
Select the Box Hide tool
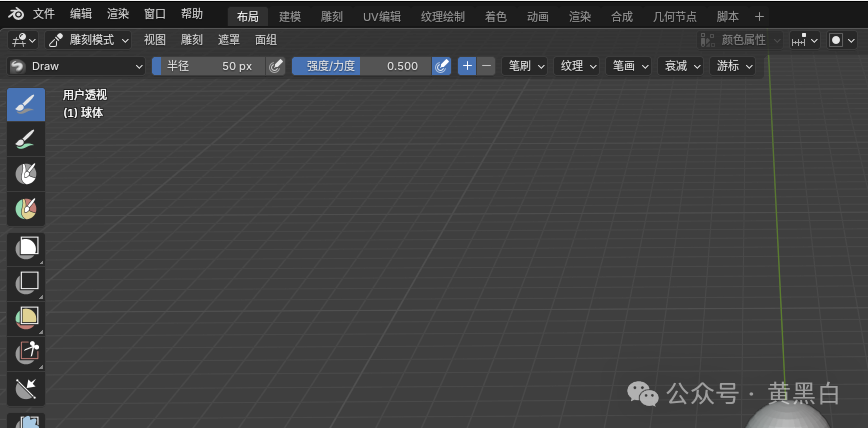(26, 283)
